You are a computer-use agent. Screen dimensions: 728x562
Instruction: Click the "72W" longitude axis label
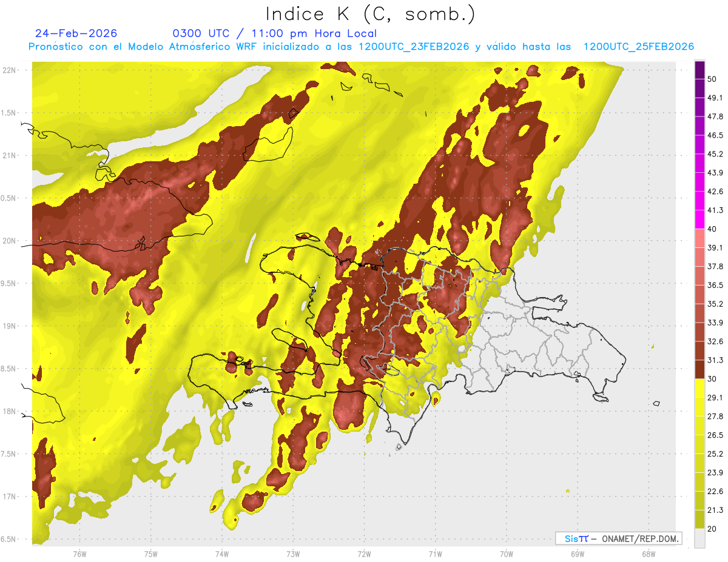coord(364,554)
